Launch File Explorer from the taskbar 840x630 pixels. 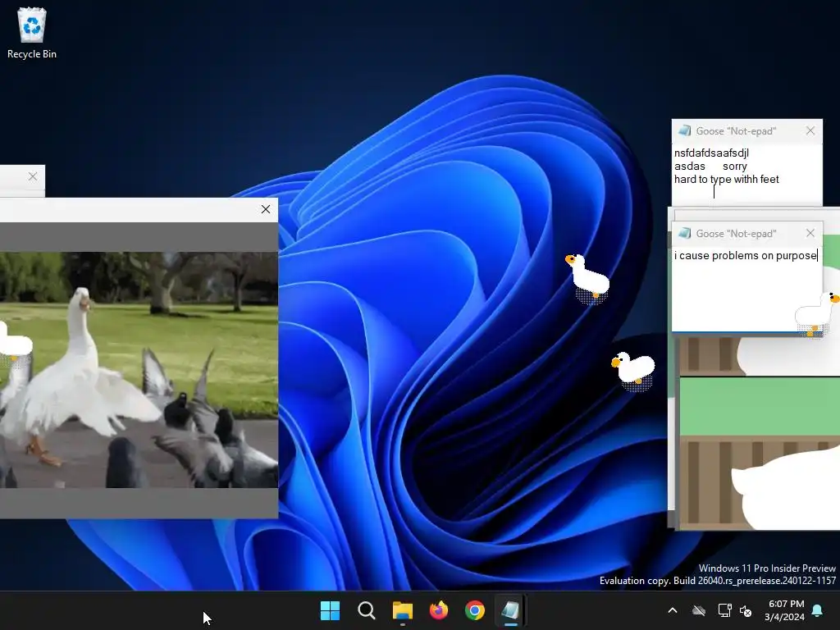(402, 610)
